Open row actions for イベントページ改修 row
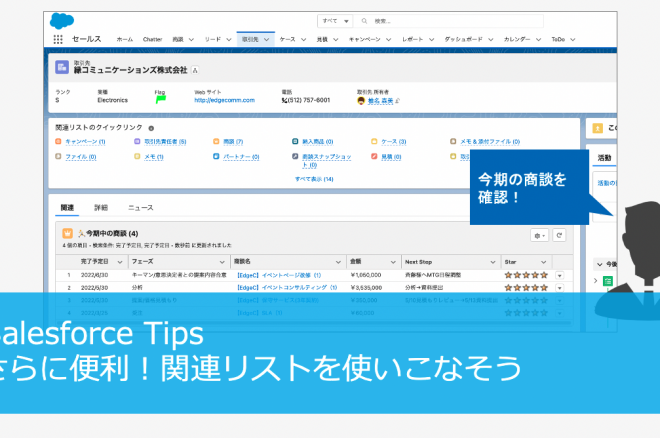The height and width of the screenshot is (438, 660). (x=559, y=276)
